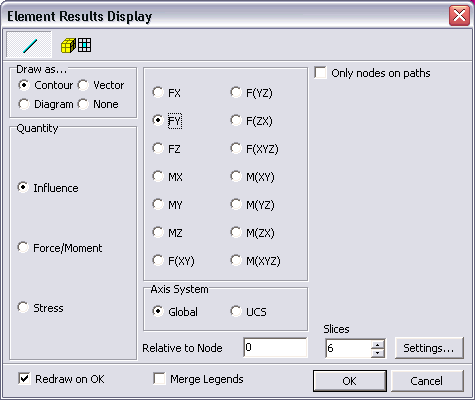Image resolution: width=475 pixels, height=400 pixels.
Task: Confirm with the OK button
Action: [350, 381]
